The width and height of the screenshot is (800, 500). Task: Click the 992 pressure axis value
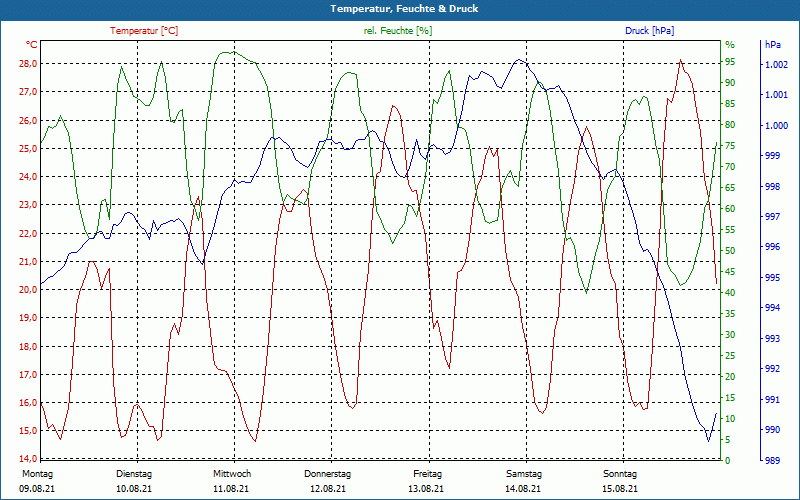point(772,368)
